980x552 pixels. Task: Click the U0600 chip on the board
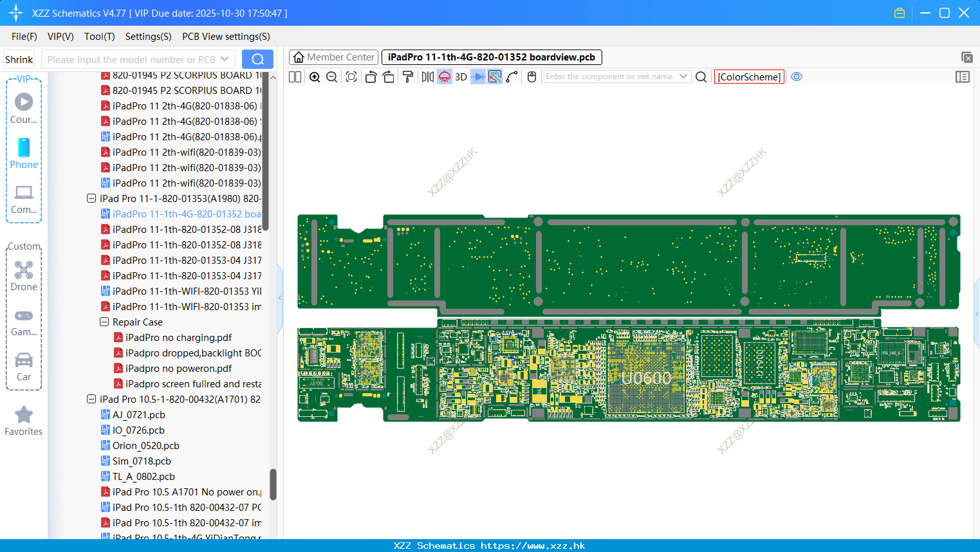pyautogui.click(x=646, y=378)
